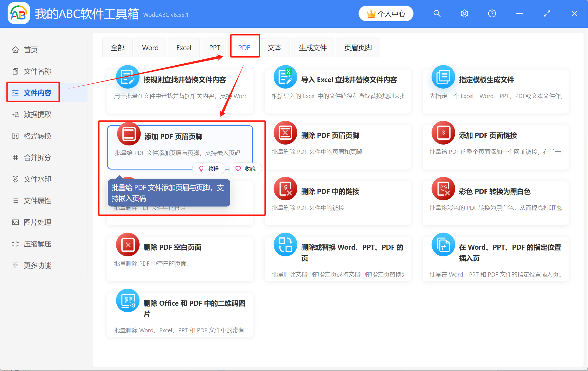The width and height of the screenshot is (588, 371).
Task: Open 个人中心
Action: (386, 13)
